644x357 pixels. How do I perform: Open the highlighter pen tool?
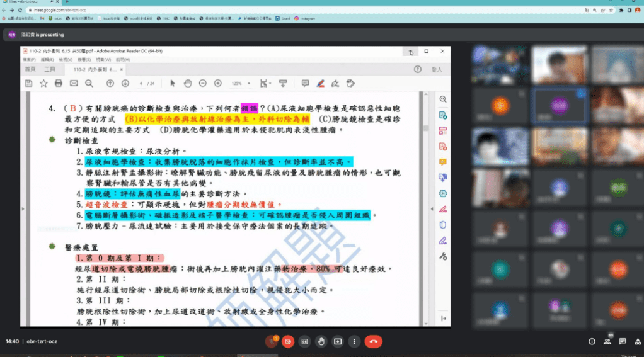click(x=321, y=83)
